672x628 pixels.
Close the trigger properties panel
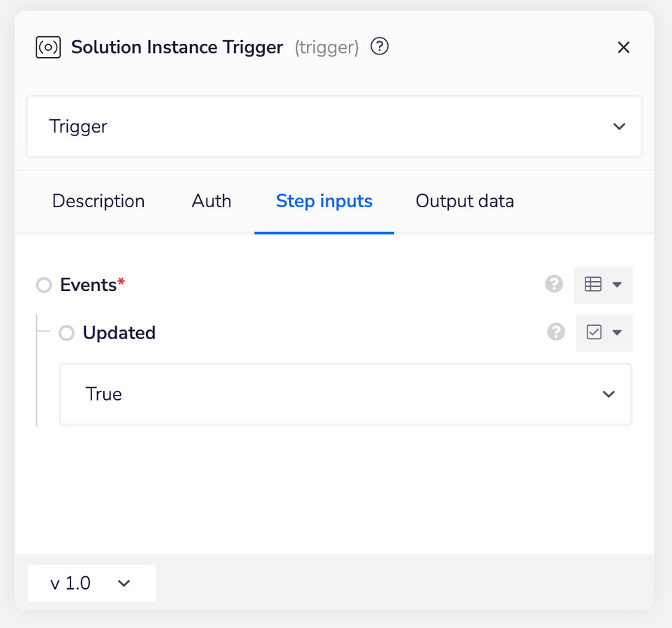click(x=623, y=47)
